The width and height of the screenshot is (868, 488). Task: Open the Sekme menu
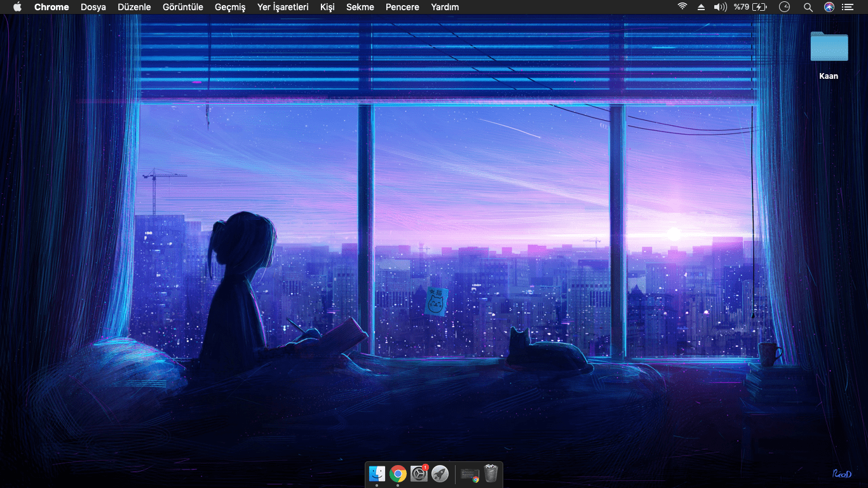(360, 7)
